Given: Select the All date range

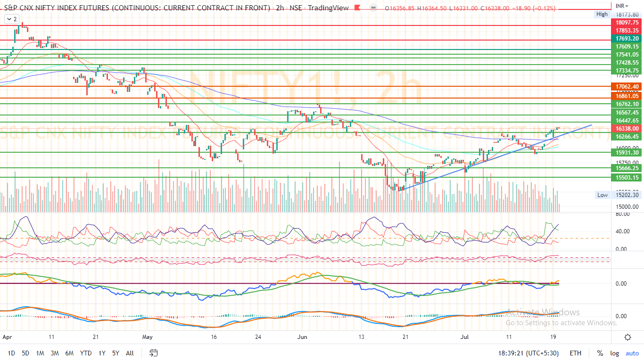Looking at the screenshot, I should click(130, 353).
